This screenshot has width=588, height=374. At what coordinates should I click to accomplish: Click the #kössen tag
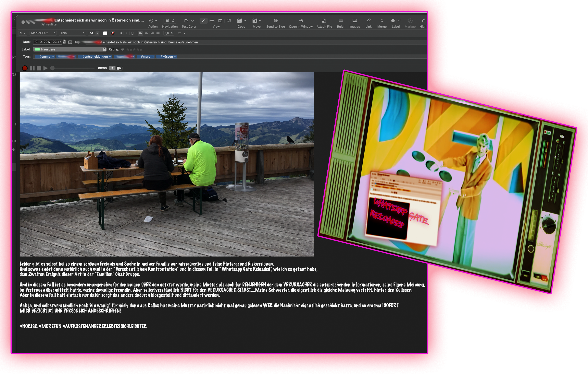click(x=167, y=57)
